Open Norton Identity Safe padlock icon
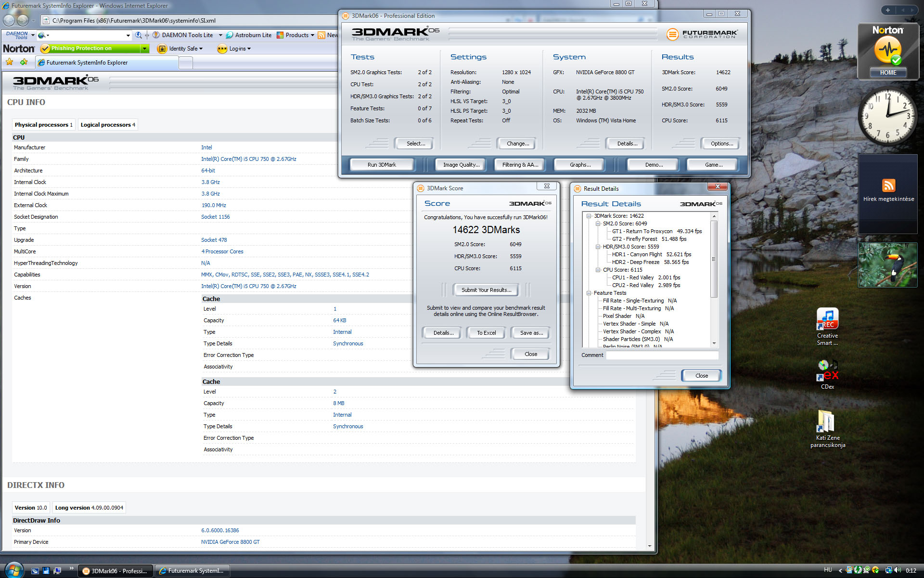The image size is (924, 578). [162, 49]
